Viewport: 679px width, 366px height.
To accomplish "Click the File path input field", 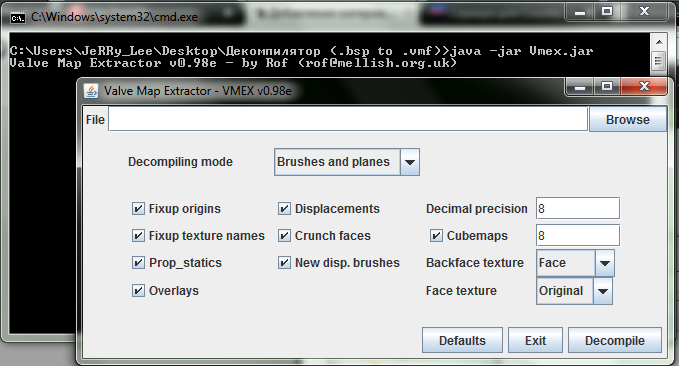I will point(348,119).
